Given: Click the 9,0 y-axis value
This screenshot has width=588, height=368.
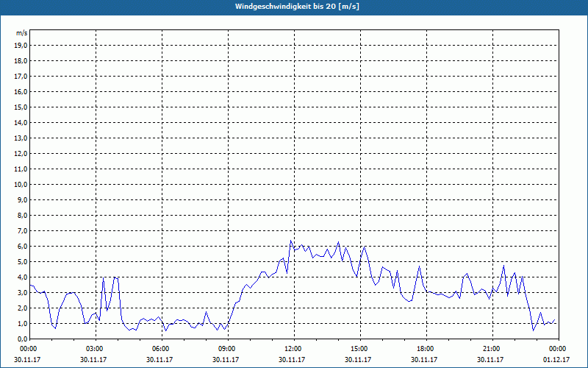Looking at the screenshot, I should [x=22, y=199].
